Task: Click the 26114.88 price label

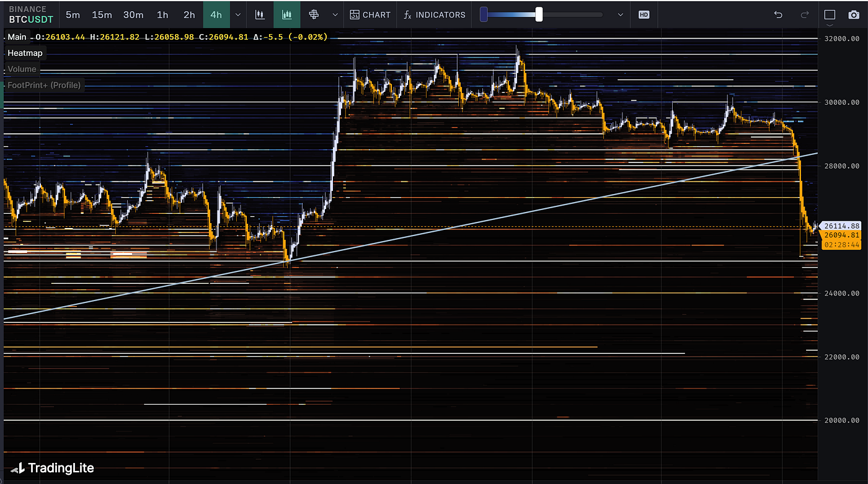Action: [x=842, y=226]
